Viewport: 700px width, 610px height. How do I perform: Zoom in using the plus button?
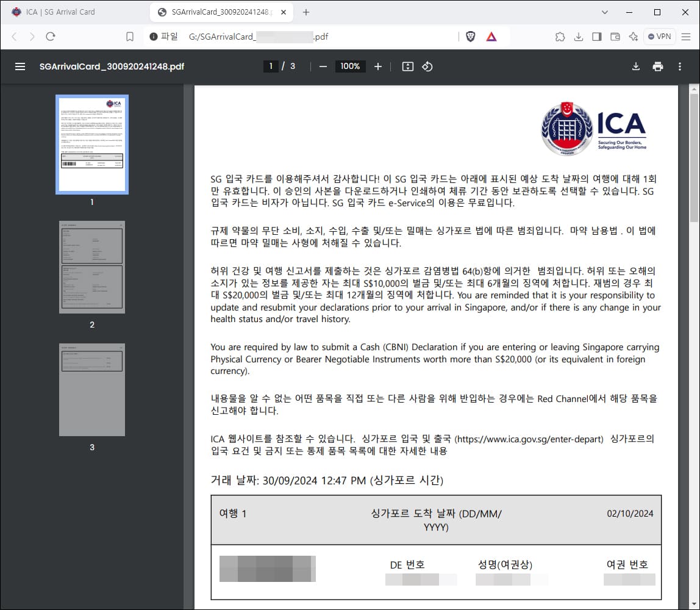[377, 66]
